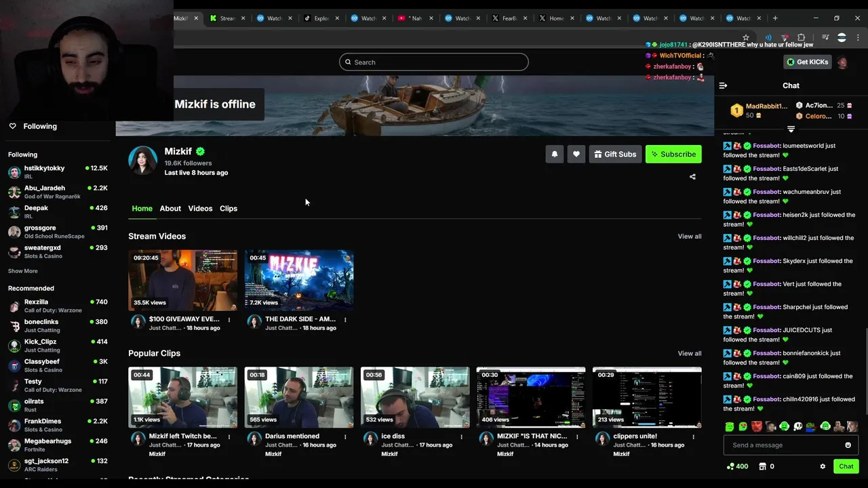This screenshot has height=488, width=868.
Task: Switch to the About tab
Action: [170, 209]
